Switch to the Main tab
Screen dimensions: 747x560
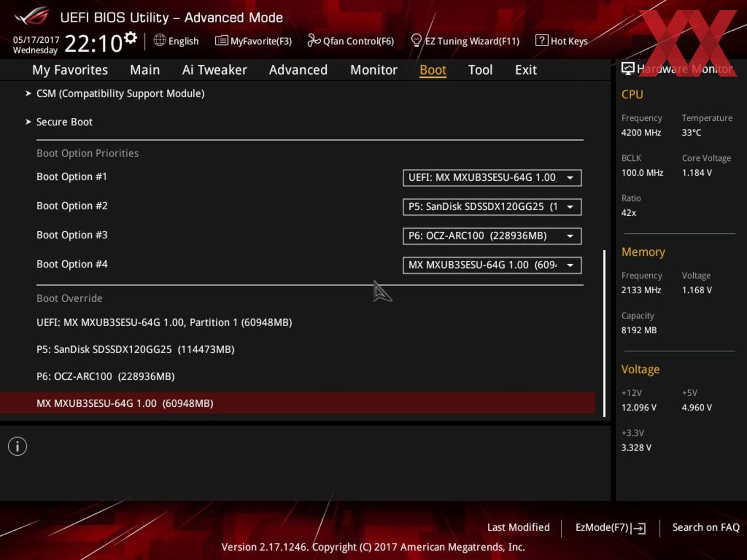(x=145, y=70)
